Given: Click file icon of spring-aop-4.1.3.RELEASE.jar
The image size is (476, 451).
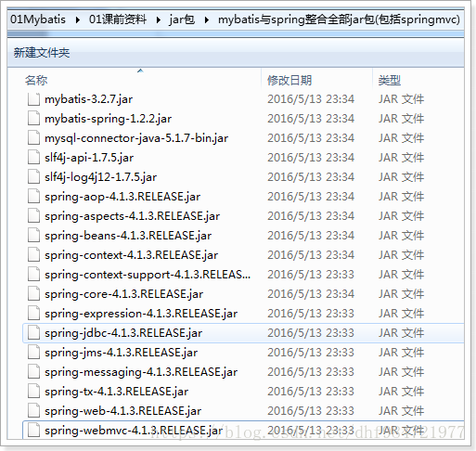Looking at the screenshot, I should click(x=33, y=197).
